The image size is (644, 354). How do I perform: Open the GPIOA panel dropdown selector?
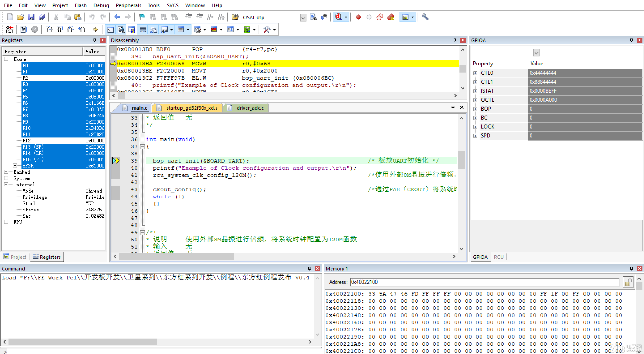536,53
